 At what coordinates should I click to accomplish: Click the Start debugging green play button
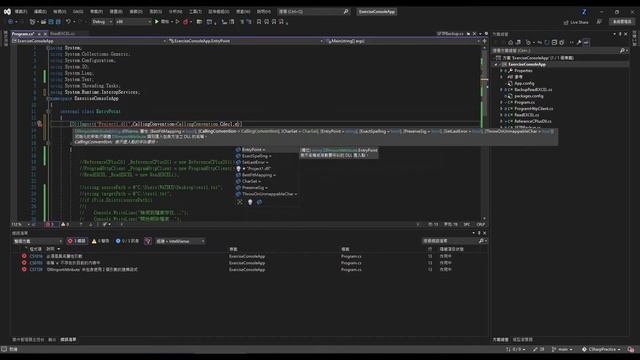click(x=157, y=22)
